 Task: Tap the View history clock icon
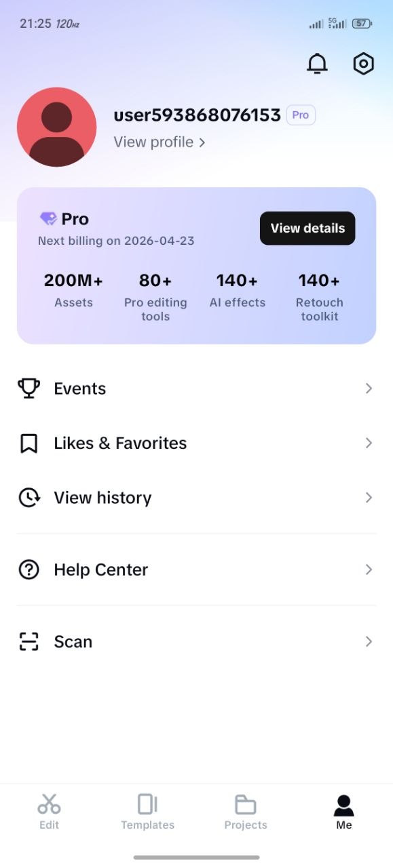[x=29, y=498]
